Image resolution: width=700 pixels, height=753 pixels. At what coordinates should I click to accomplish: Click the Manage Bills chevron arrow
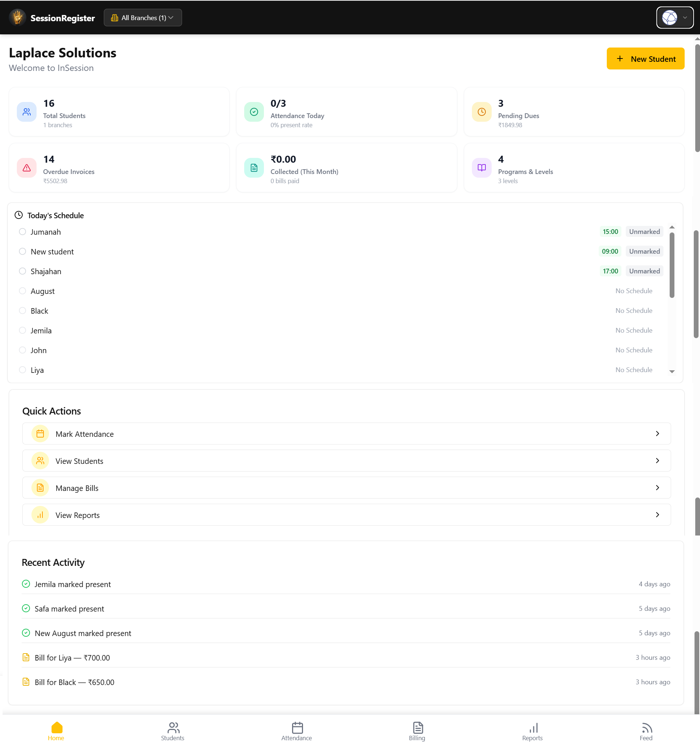(658, 488)
